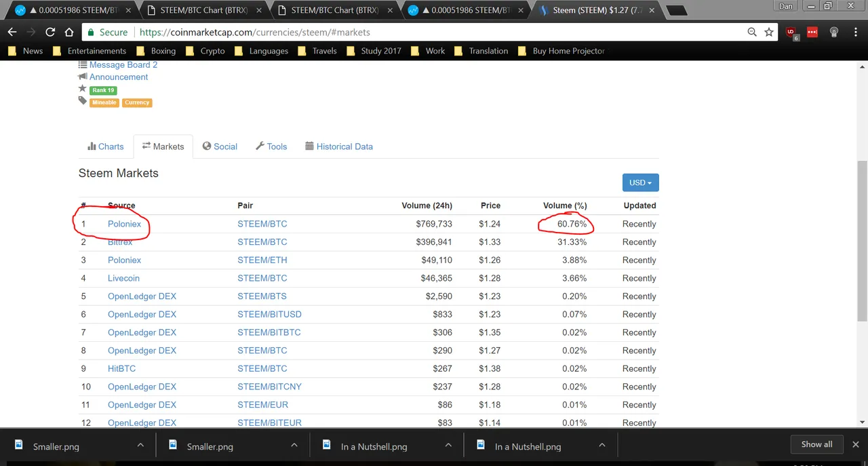Click the search magnifier in address bar
868x466 pixels.
pyautogui.click(x=752, y=32)
